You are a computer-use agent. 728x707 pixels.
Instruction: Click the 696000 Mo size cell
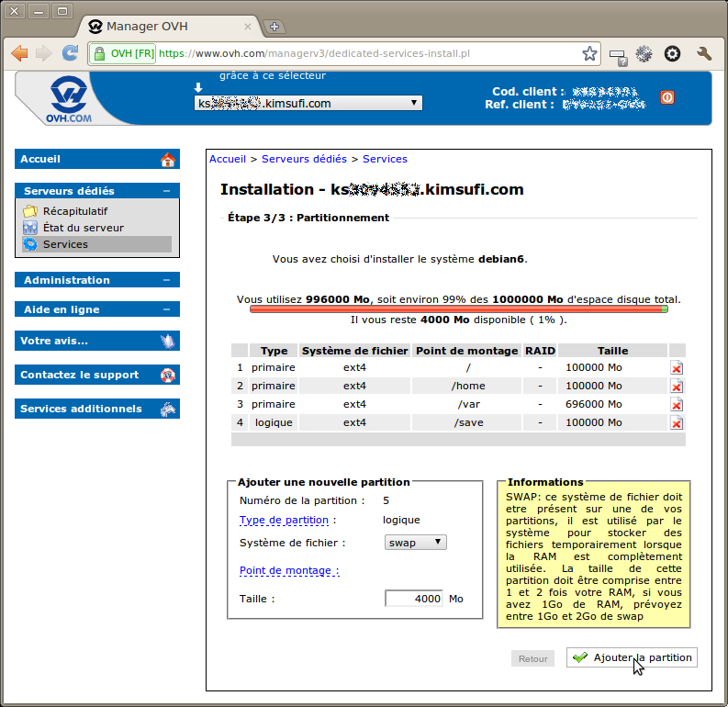612,404
